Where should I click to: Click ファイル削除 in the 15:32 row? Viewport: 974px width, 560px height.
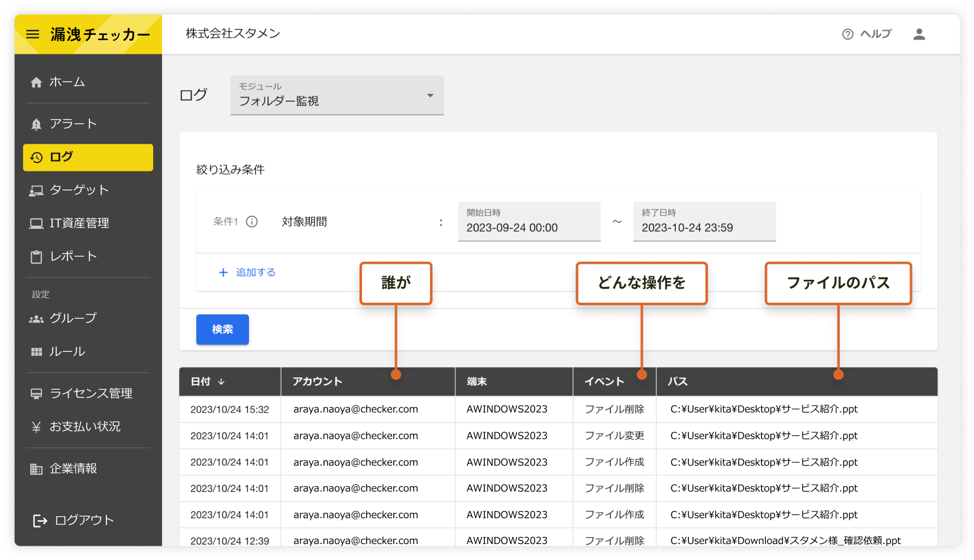pos(614,409)
